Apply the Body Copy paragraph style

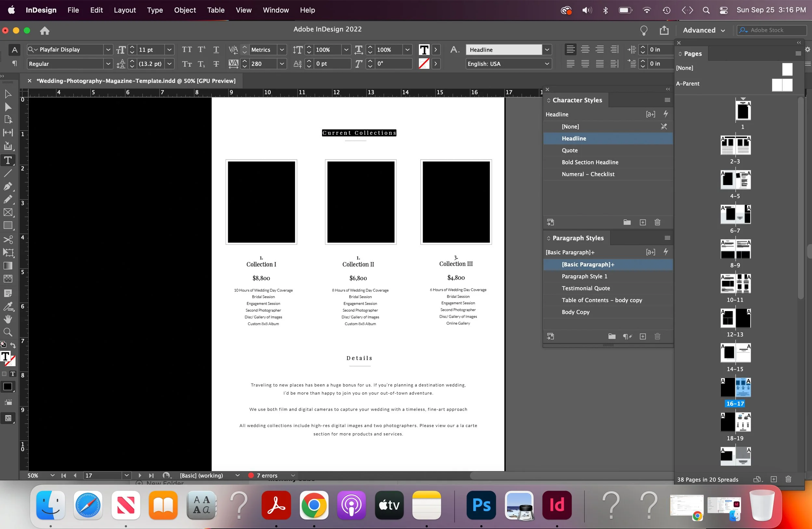608,312
